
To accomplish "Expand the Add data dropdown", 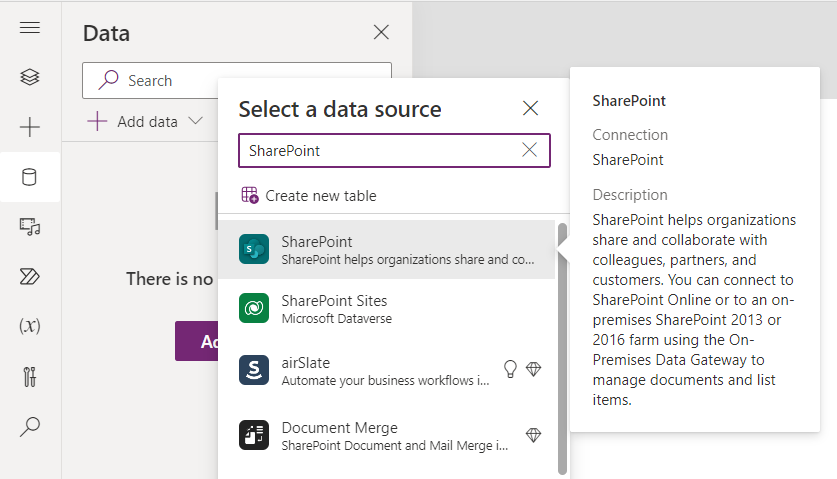I will click(145, 122).
